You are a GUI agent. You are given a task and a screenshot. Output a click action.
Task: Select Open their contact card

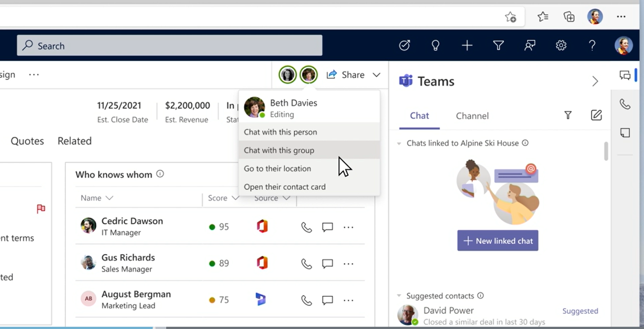point(309,186)
